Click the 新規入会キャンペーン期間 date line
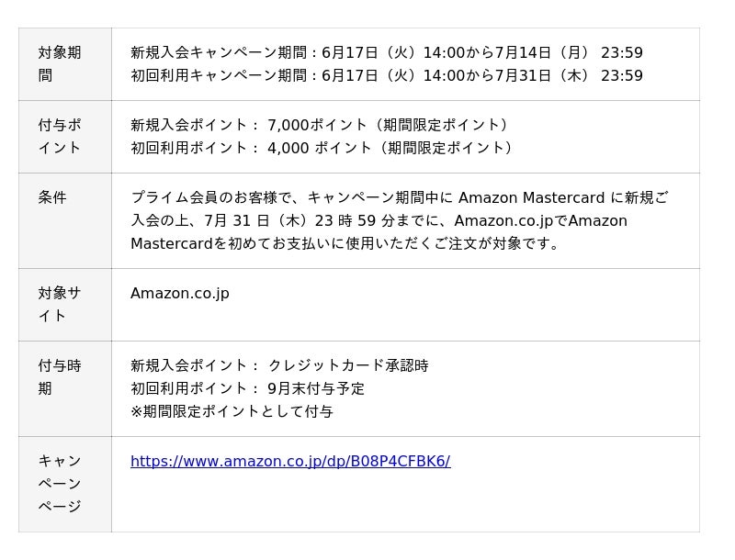This screenshot has width=735, height=560. pyautogui.click(x=386, y=53)
